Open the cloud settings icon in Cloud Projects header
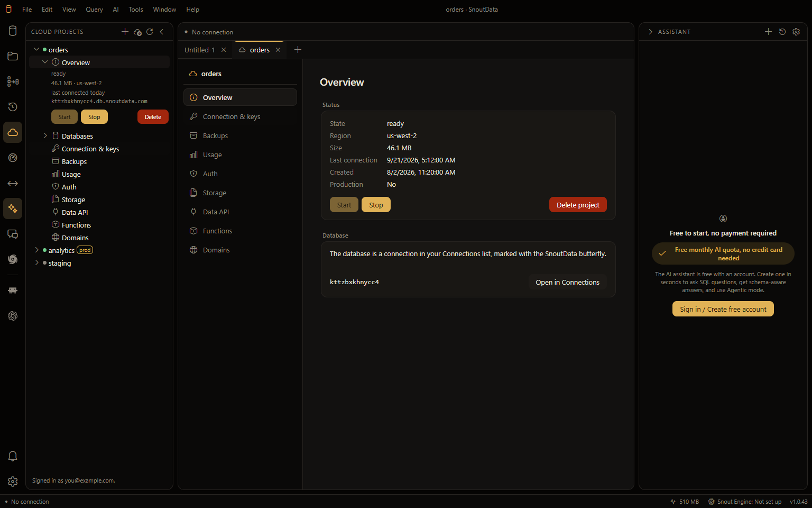 [137, 32]
